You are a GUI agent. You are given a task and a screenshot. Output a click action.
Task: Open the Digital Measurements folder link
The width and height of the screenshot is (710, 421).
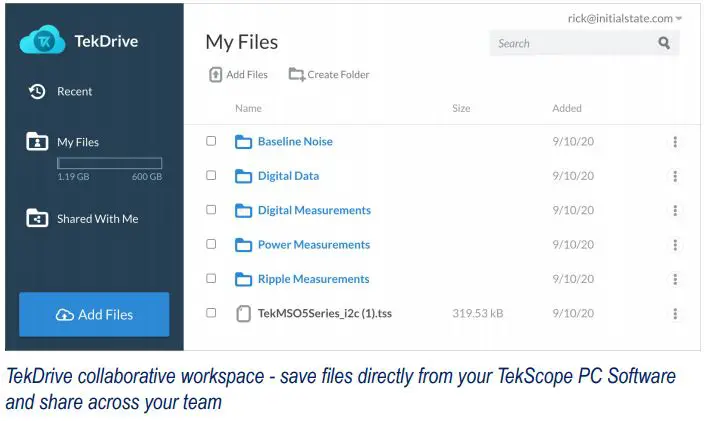[x=314, y=210]
